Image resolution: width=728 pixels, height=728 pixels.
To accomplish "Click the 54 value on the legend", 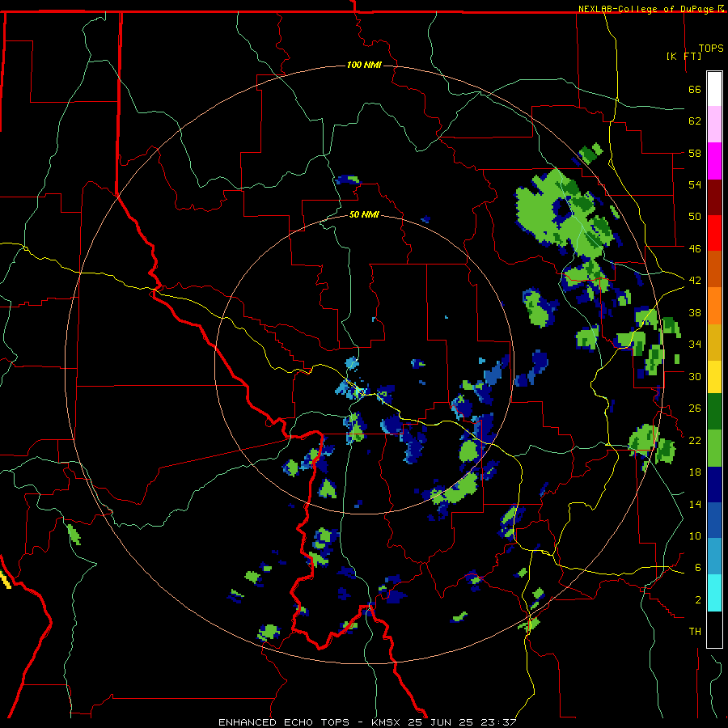I will click(695, 184).
